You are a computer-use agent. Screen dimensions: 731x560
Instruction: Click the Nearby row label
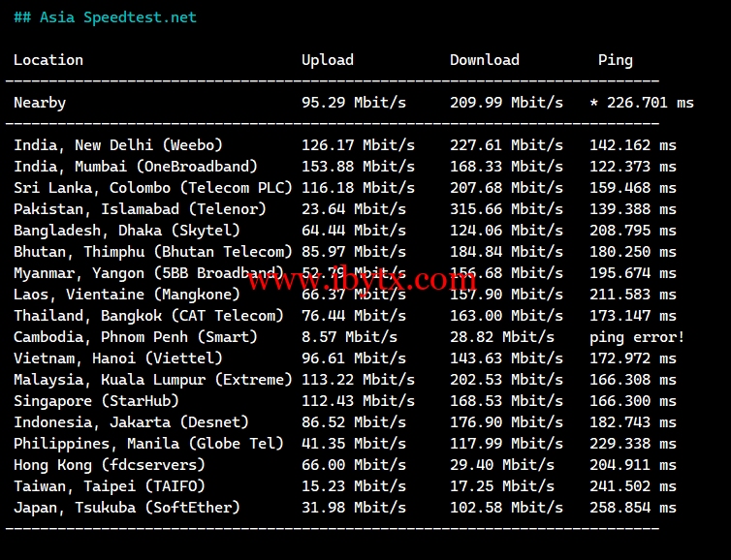[40, 103]
